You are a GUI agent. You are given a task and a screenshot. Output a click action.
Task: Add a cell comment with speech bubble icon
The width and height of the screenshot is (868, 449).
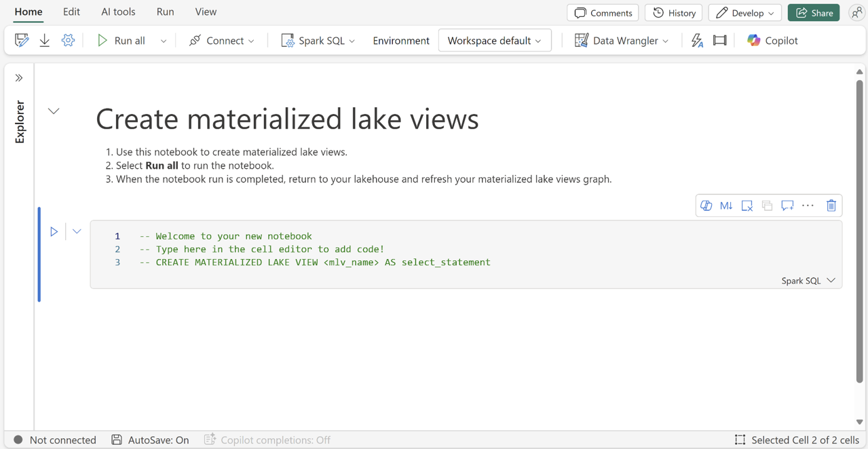(x=787, y=206)
